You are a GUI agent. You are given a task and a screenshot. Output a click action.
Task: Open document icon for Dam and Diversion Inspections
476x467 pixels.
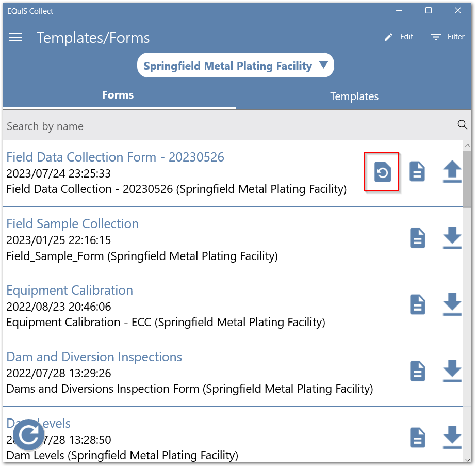(x=417, y=371)
